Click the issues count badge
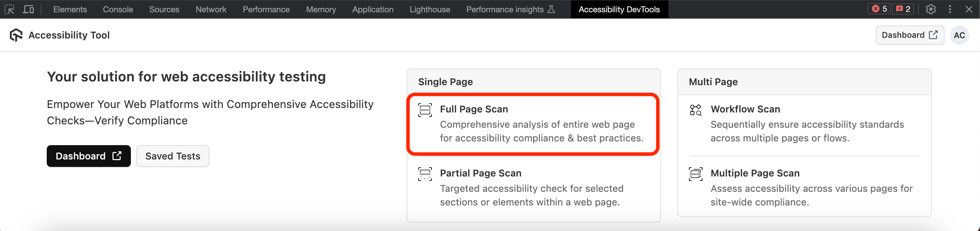980x231 pixels. [x=903, y=9]
